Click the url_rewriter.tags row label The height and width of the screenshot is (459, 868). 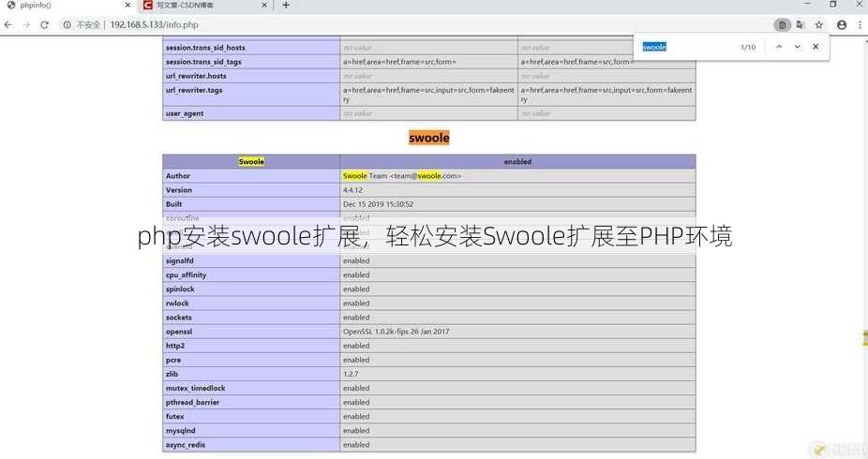pyautogui.click(x=194, y=90)
